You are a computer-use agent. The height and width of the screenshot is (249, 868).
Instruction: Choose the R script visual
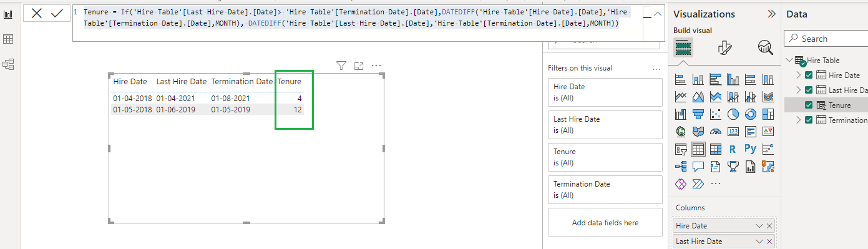pyautogui.click(x=733, y=149)
